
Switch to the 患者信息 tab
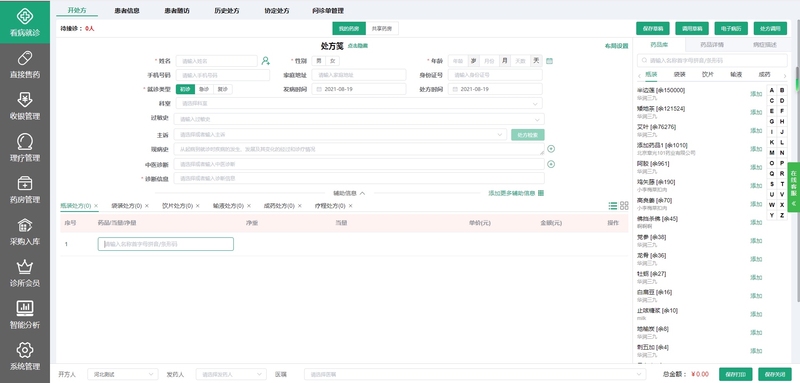pyautogui.click(x=127, y=11)
